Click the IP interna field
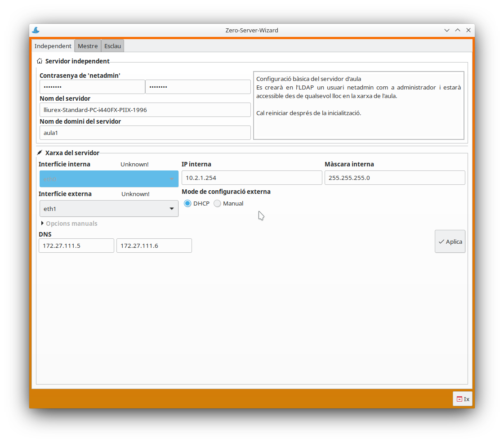Viewport: 504px width, 443px height. [x=252, y=178]
